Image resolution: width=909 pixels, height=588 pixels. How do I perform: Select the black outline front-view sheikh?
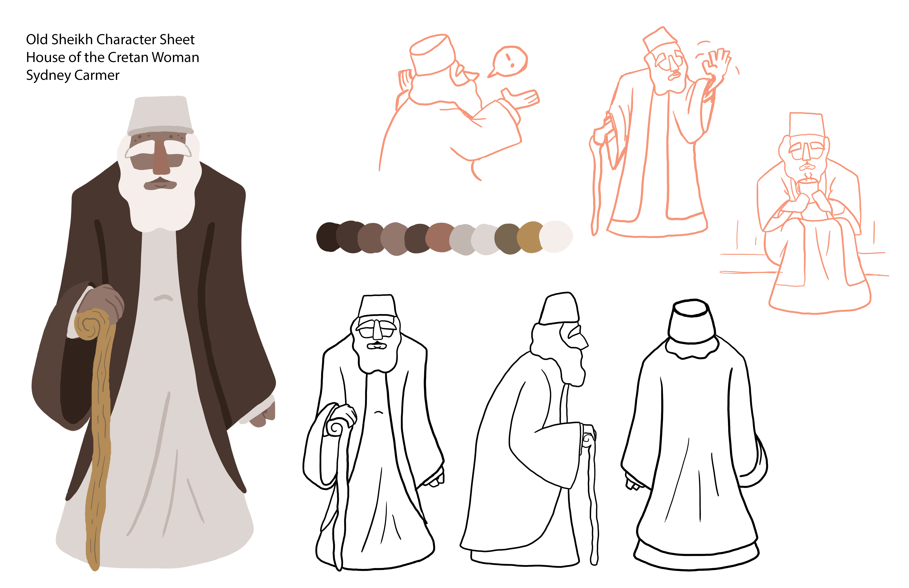click(374, 433)
